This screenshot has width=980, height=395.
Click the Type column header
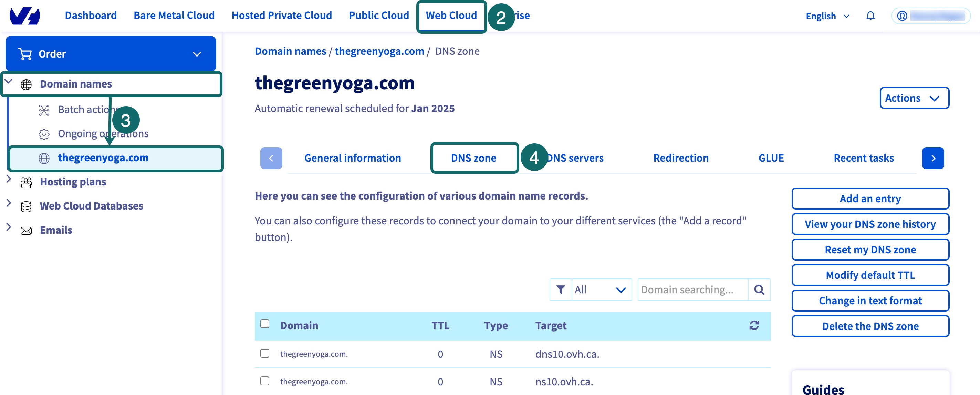tap(496, 325)
